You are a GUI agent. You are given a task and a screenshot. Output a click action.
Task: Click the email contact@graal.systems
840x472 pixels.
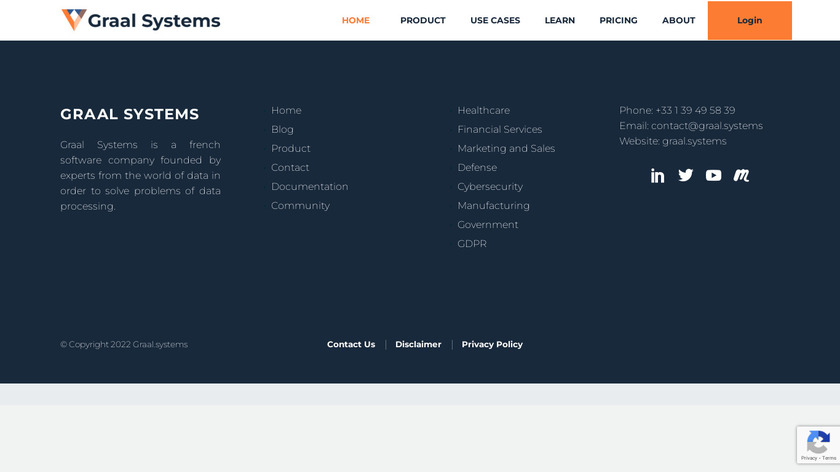(x=707, y=126)
